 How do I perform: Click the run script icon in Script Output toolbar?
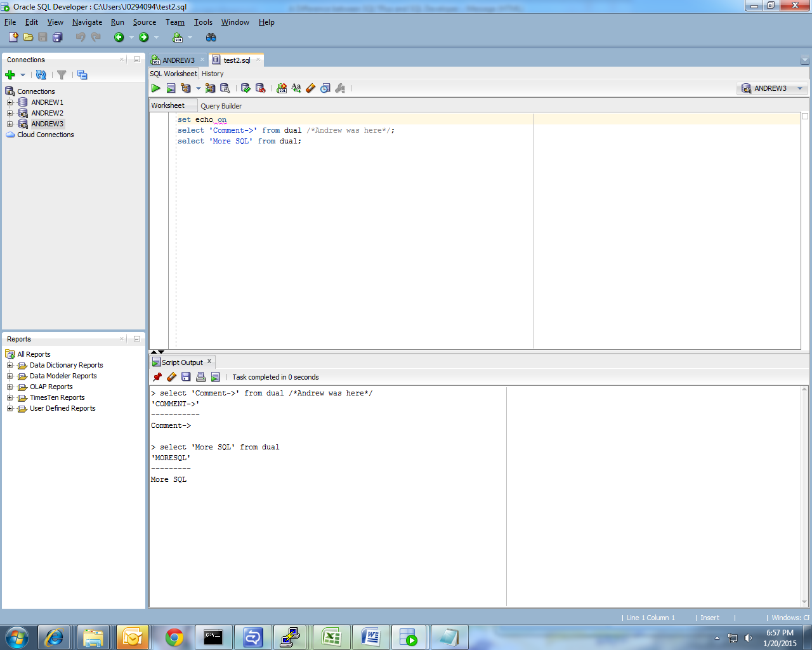[x=215, y=377]
